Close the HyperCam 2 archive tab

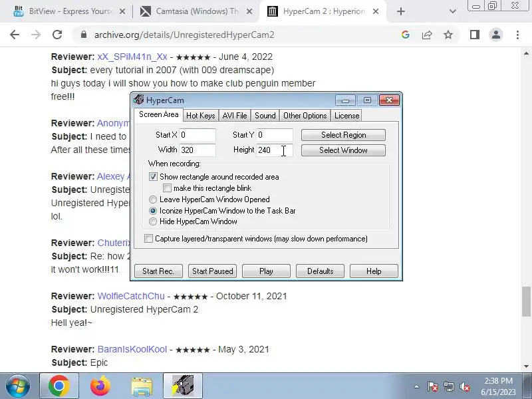pos(376,11)
